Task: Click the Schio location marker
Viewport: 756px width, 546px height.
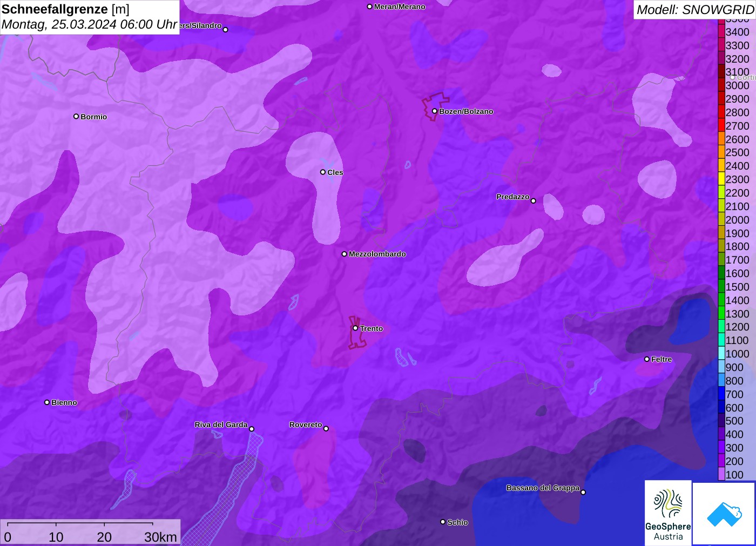Action: 443,522
